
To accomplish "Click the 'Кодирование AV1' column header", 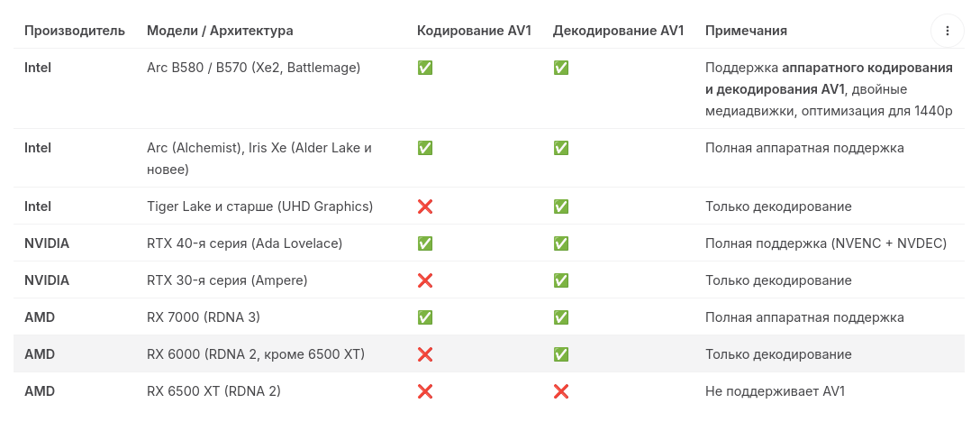I will tap(474, 31).
